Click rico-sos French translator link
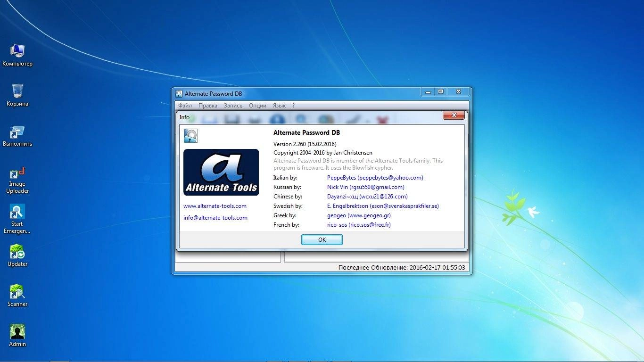Image resolution: width=644 pixels, height=362 pixels. pyautogui.click(x=359, y=225)
